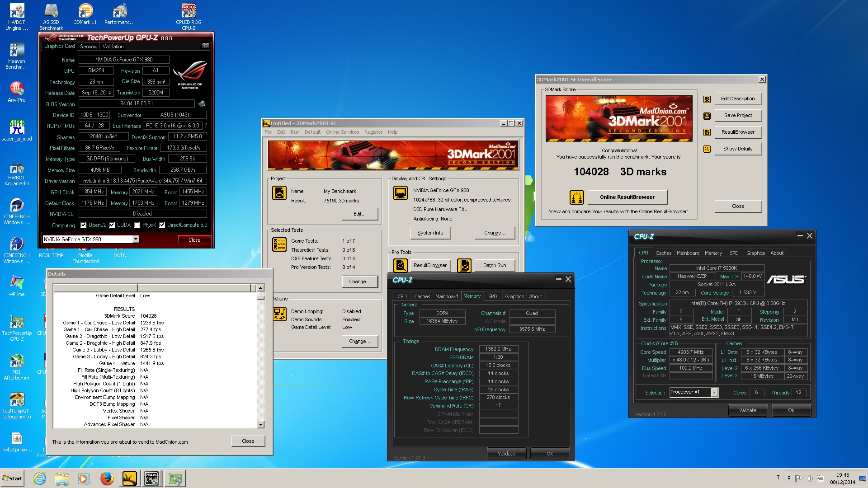The height and width of the screenshot is (488, 868).
Task: Open Graphics tab in Memory CPU-Z window
Action: pos(514,296)
